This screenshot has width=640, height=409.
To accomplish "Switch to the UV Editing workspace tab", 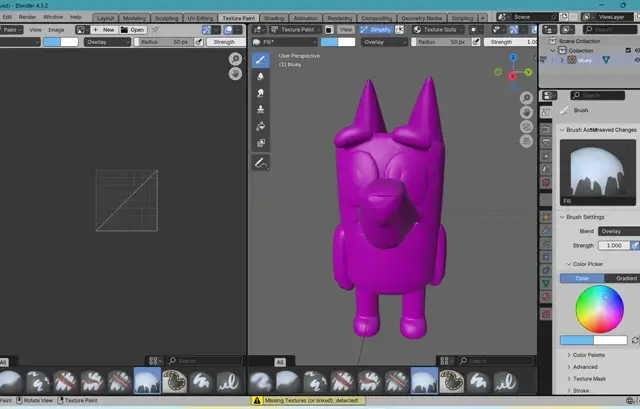I will tap(200, 18).
